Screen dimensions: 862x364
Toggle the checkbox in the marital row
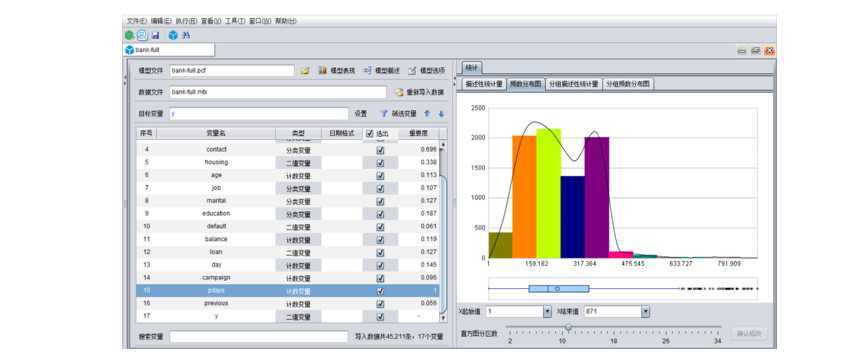380,201
